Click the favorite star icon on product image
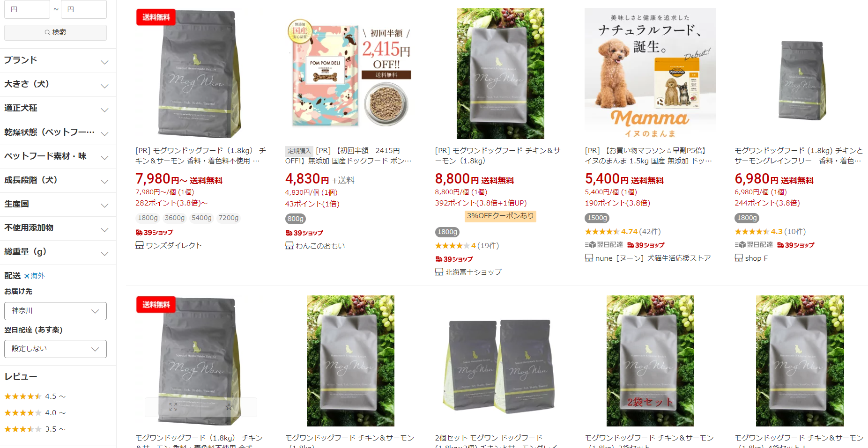The width and height of the screenshot is (868, 448). pyautogui.click(x=229, y=407)
